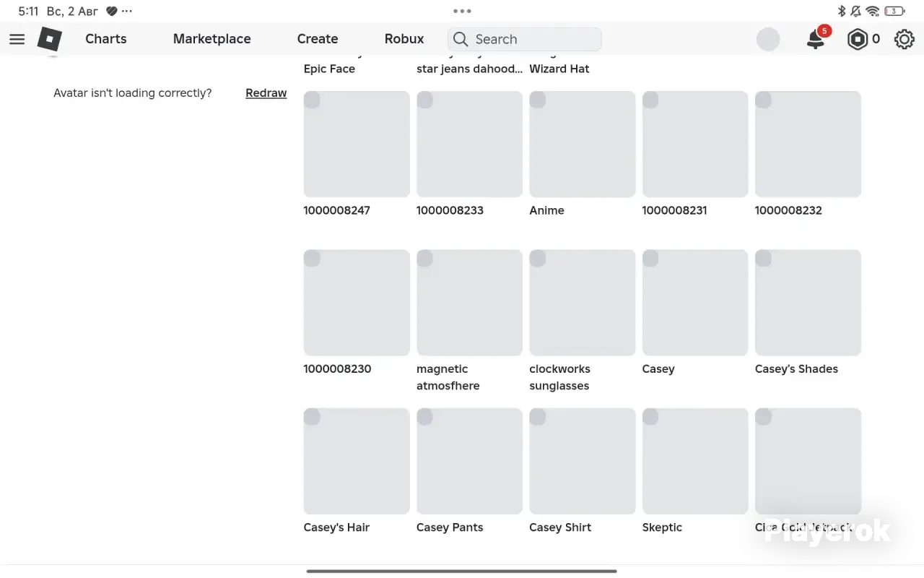Tap the Wi-Fi status icon
This screenshot has width=924, height=578.
pos(873,11)
